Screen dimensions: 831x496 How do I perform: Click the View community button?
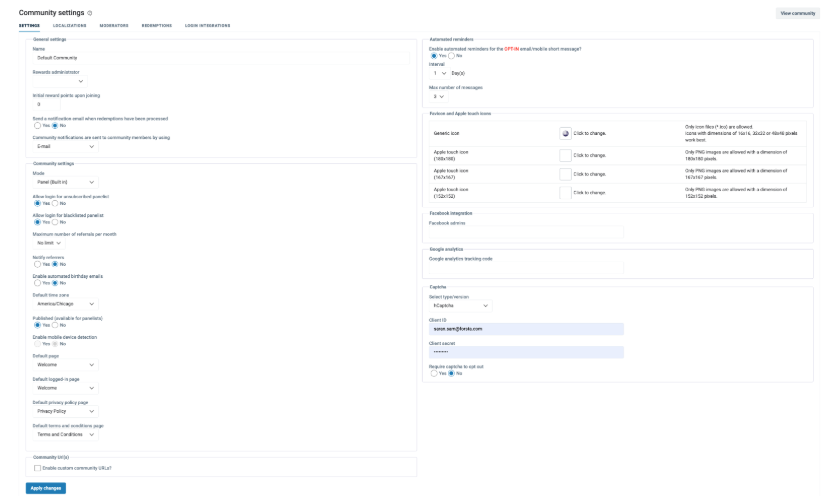(797, 13)
